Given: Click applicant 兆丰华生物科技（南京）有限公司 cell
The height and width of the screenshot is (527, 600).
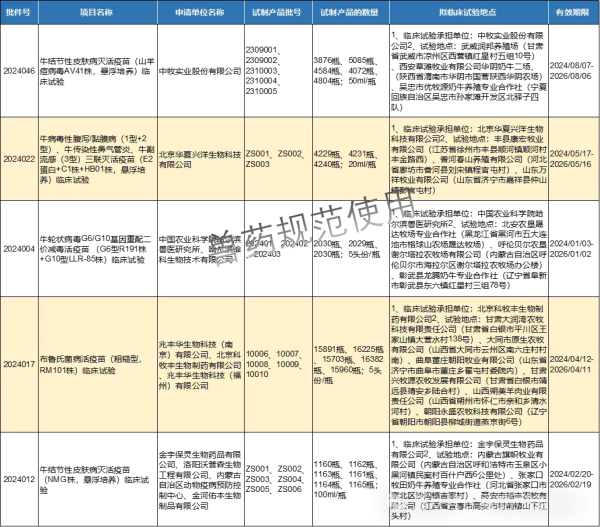Looking at the screenshot, I should [x=201, y=364].
